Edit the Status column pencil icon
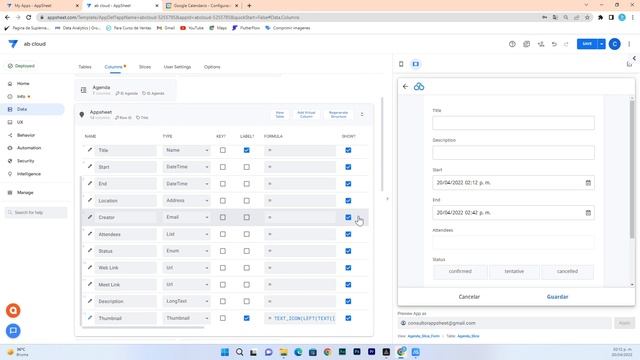Screen dimensions: 640x360 click(x=90, y=250)
